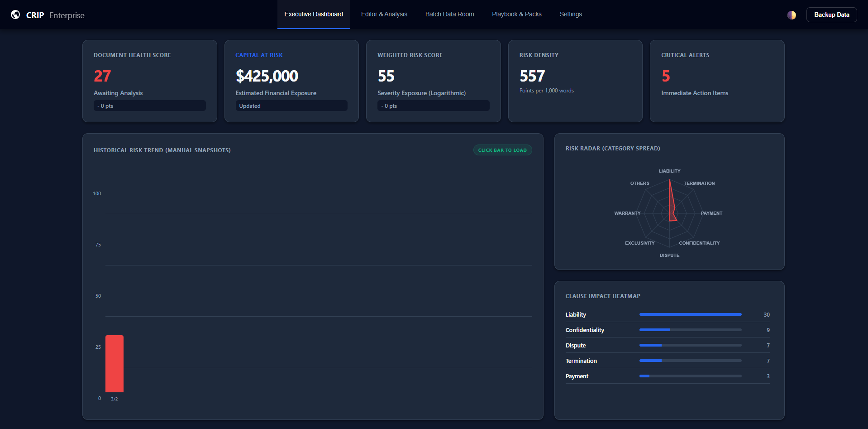This screenshot has height=429, width=868.
Task: Toggle the theme using the moon icon
Action: click(792, 15)
